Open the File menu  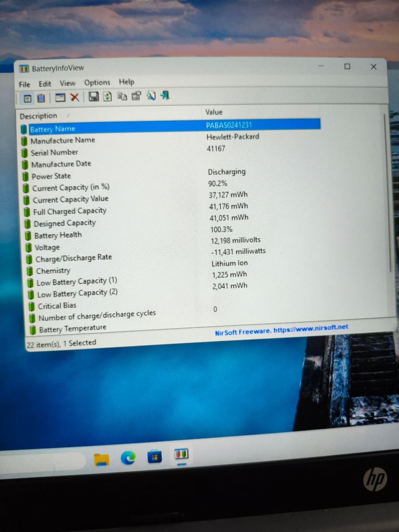pyautogui.click(x=24, y=85)
